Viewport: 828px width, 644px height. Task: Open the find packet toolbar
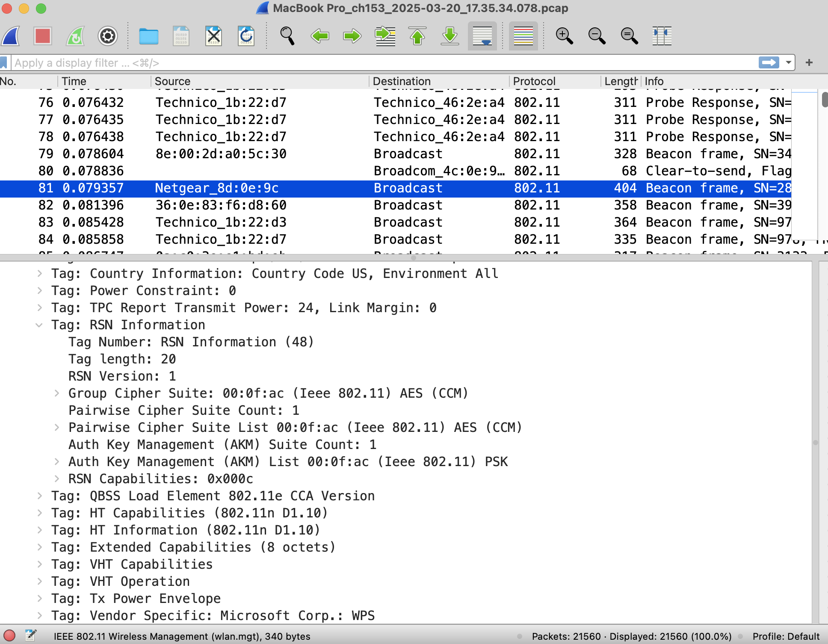pyautogui.click(x=287, y=36)
